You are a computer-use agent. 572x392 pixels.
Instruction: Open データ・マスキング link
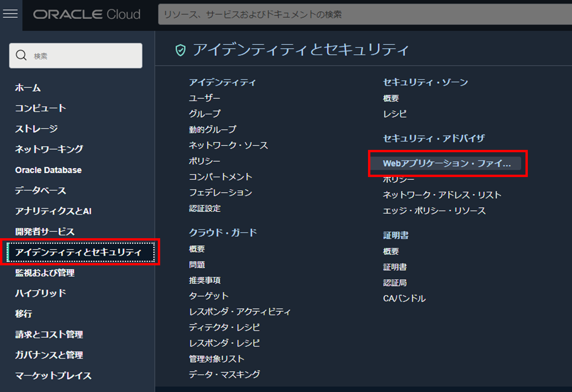tap(225, 375)
